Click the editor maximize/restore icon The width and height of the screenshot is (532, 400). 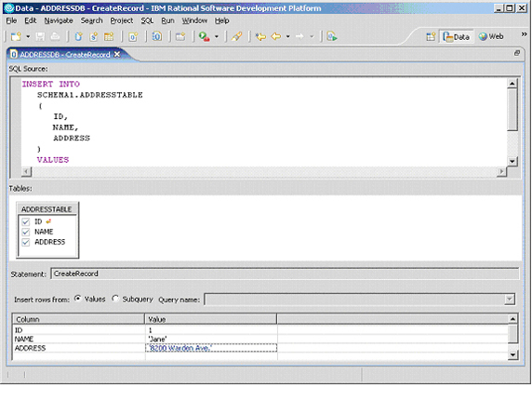[517, 53]
